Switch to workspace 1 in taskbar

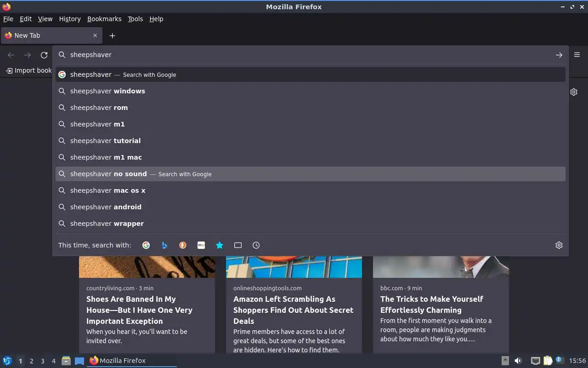[x=20, y=361]
